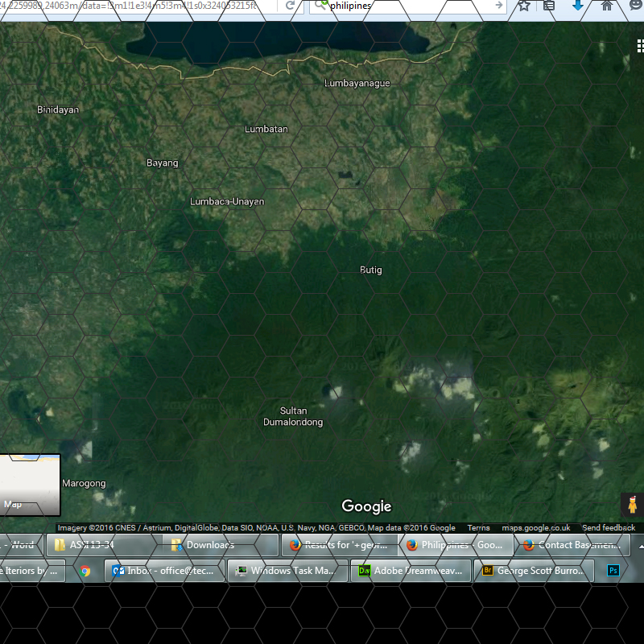Show hidden system tray icons arrow
The image size is (644, 644).
641,547
